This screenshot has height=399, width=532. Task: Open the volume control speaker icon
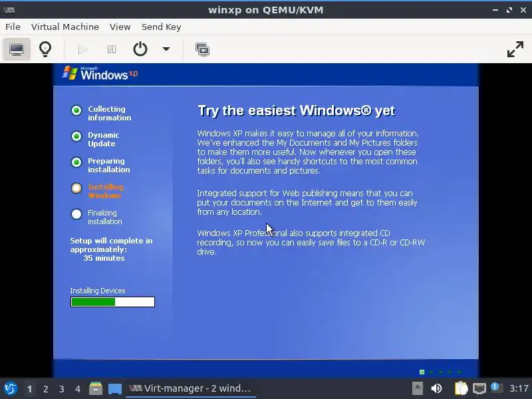(x=436, y=388)
